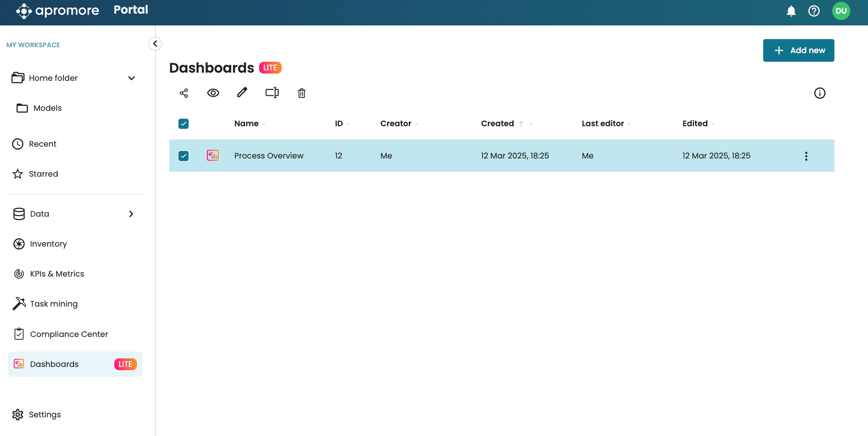
Task: Open Inventory in sidebar
Action: pyautogui.click(x=48, y=244)
